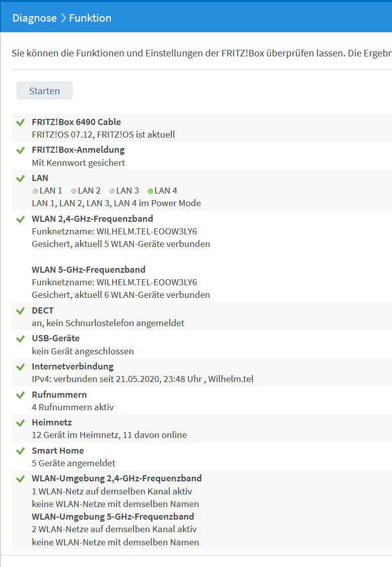
Task: Select WLAN-Umgebung 2,4-GHz-Frequenzband heading
Action: tap(117, 478)
